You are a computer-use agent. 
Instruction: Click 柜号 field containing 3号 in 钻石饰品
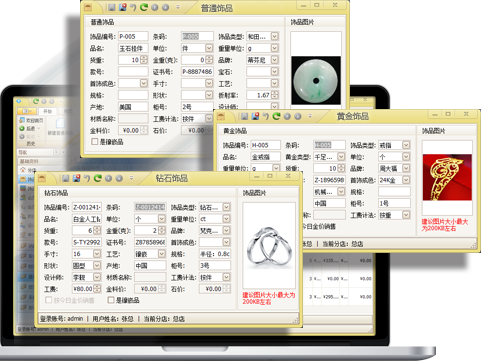click(215, 266)
